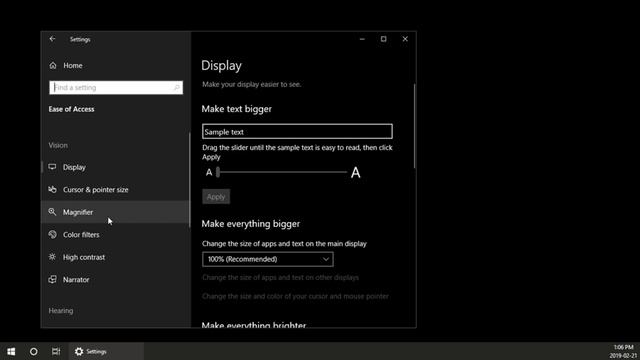Maximize the Settings window
Viewport: 640px width, 360px height.
pyautogui.click(x=383, y=39)
